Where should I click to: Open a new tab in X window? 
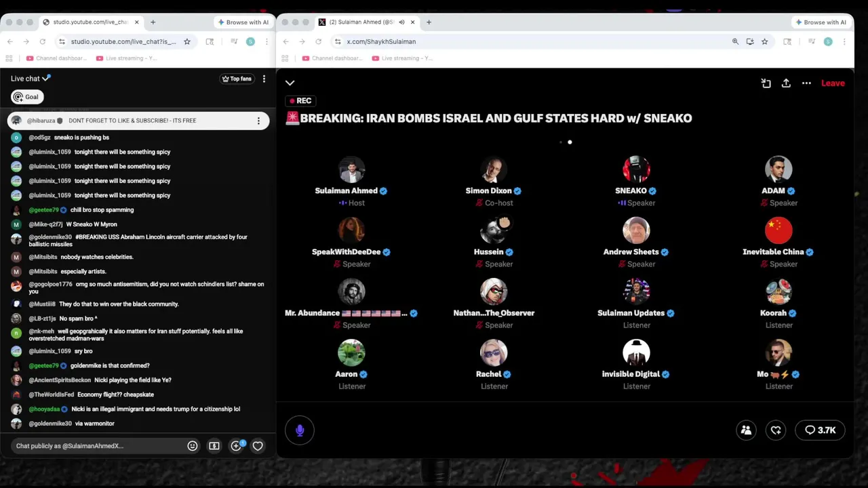(x=429, y=22)
